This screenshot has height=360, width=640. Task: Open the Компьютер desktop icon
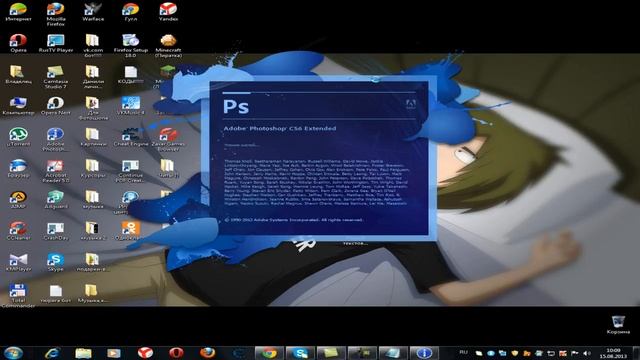tap(18, 106)
